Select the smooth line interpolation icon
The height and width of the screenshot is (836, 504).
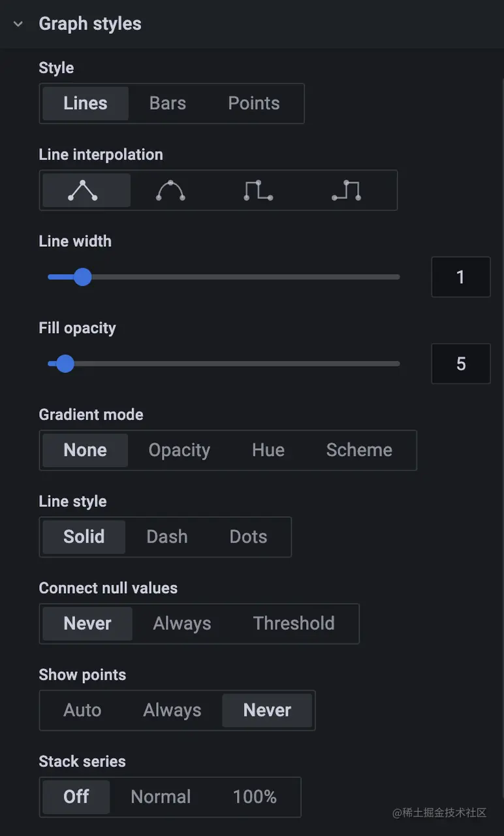click(x=170, y=190)
